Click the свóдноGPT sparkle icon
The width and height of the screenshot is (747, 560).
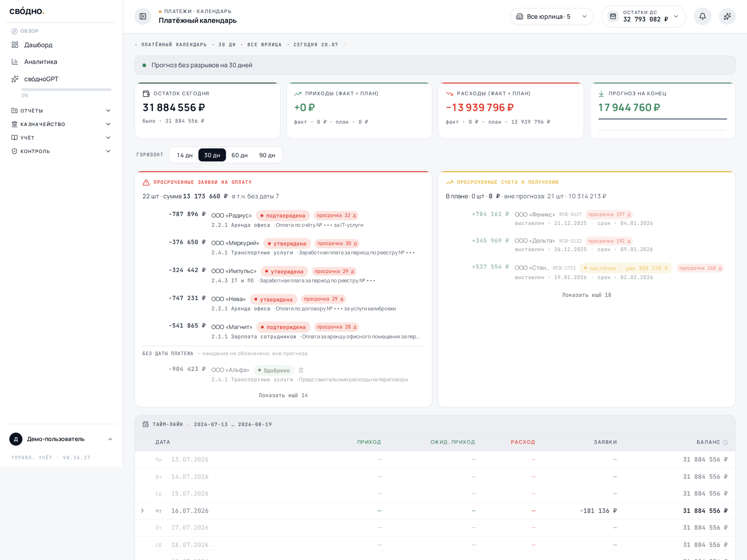(15, 79)
